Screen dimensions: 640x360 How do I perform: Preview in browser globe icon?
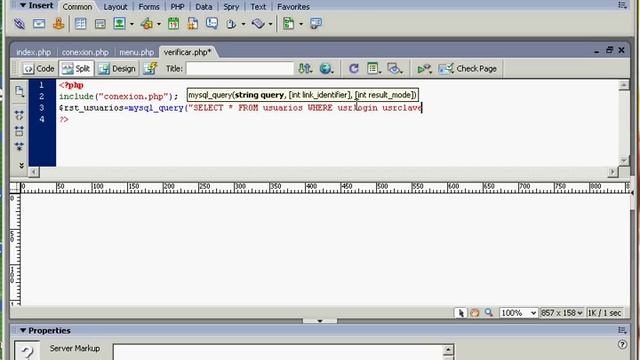[x=326, y=69]
